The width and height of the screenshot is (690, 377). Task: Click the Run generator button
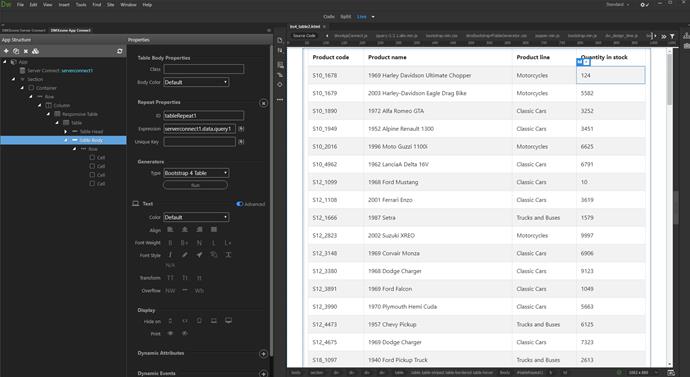click(195, 185)
